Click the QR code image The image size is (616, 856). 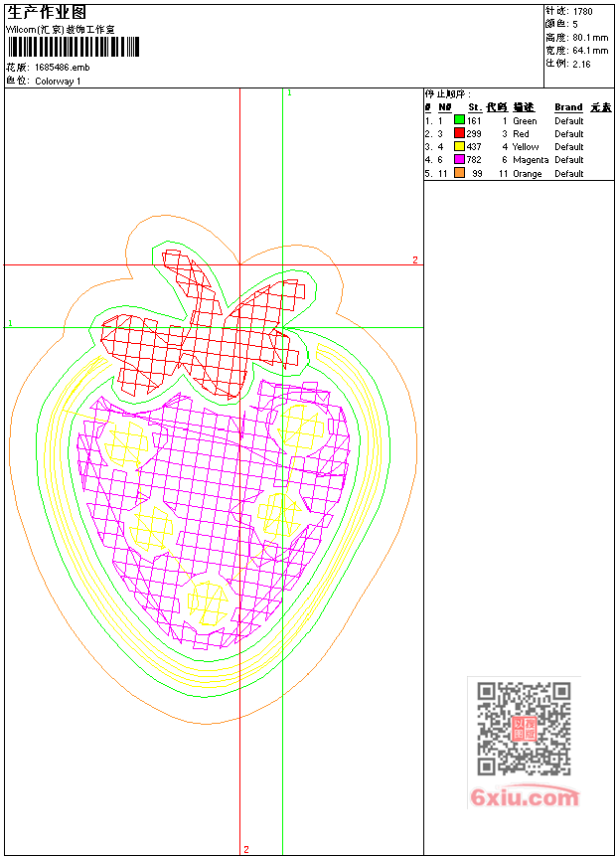[524, 729]
